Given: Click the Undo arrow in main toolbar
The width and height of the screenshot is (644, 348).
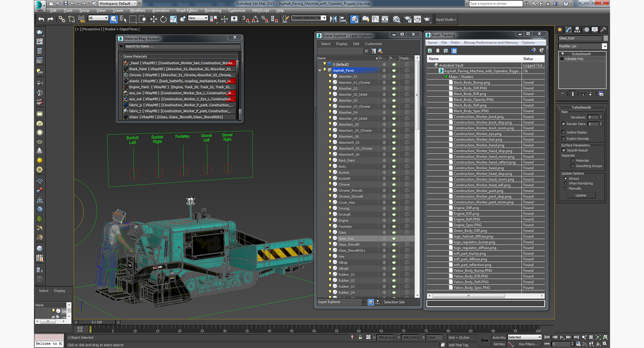Looking at the screenshot, I should point(41,19).
